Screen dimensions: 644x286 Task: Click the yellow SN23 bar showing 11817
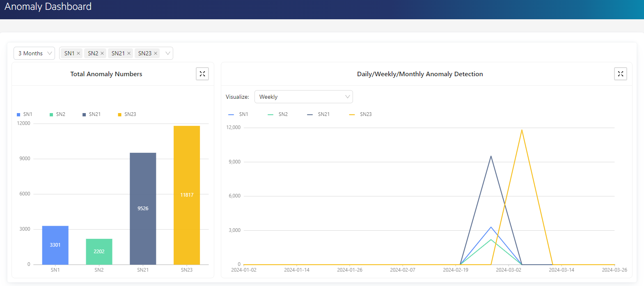pyautogui.click(x=187, y=195)
